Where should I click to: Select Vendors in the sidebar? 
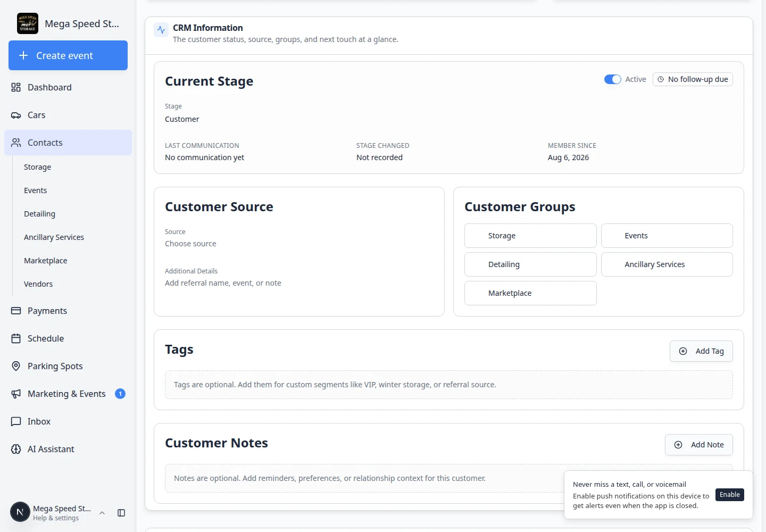38,284
